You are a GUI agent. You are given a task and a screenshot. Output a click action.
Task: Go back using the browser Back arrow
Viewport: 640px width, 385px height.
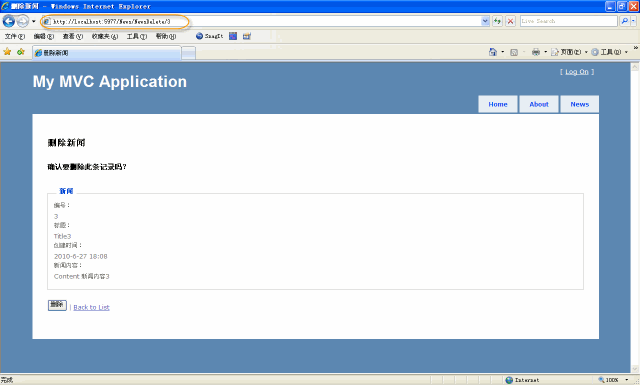click(9, 21)
